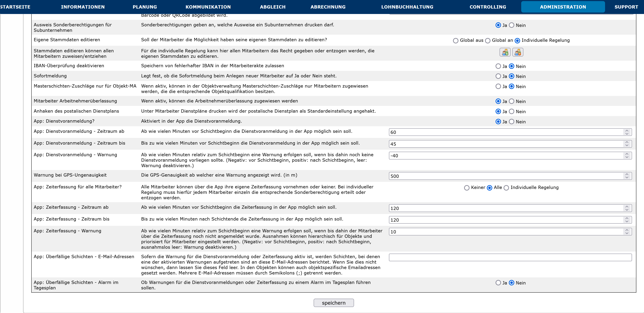
Task: Choose Global aus for Eigene Stammdaten editieren
Action: [456, 41]
